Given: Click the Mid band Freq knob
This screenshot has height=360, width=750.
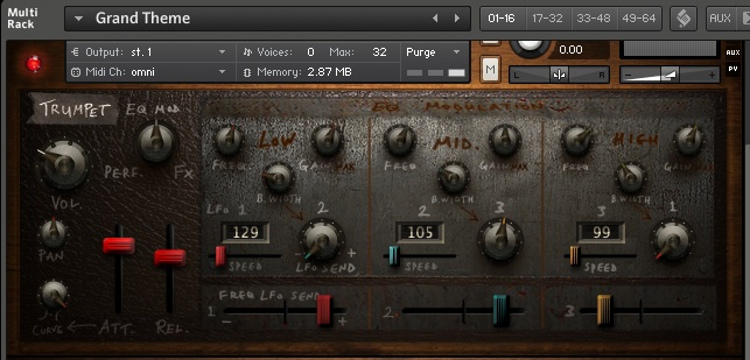Looking at the screenshot, I should click(x=400, y=140).
